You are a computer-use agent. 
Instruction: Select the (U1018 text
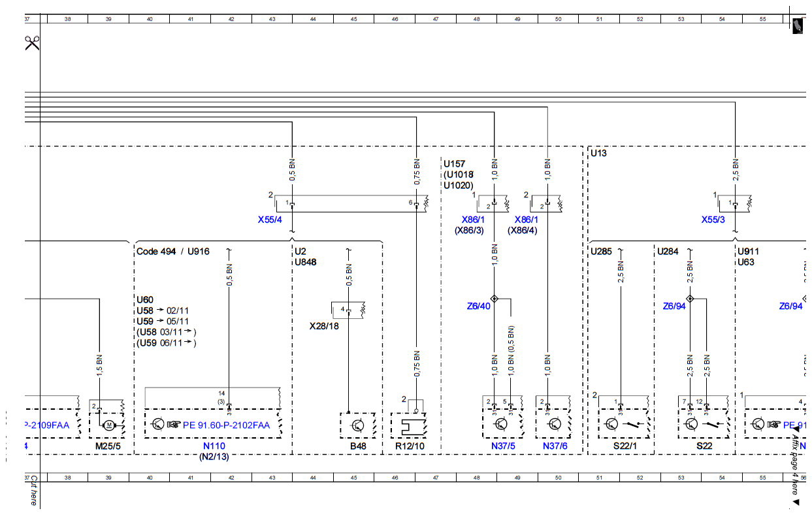459,174
